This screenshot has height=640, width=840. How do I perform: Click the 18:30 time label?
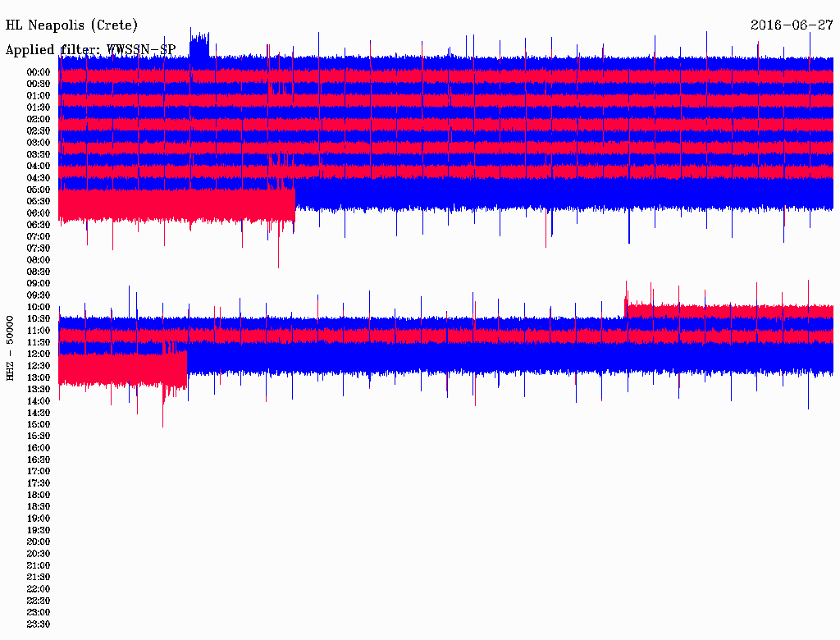39,506
